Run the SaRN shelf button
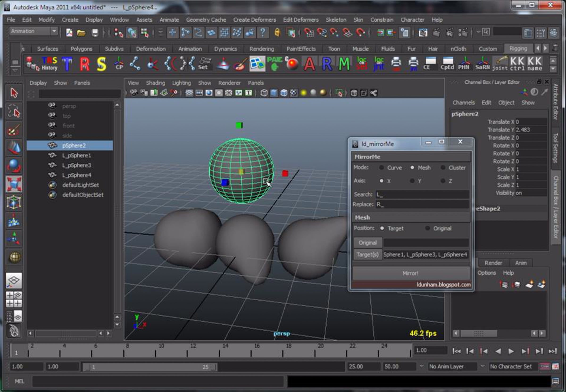Screen dimensions: 566x392 [x=483, y=64]
